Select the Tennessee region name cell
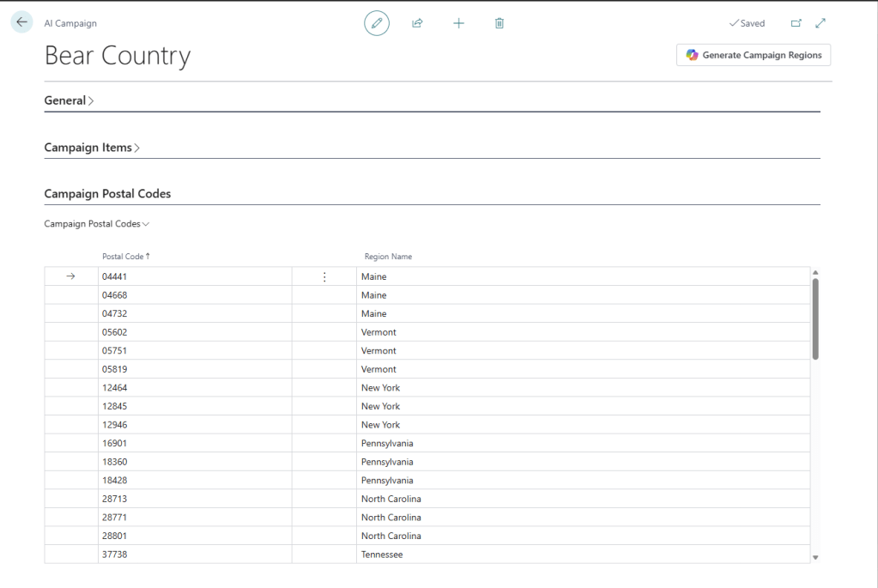 tap(382, 555)
